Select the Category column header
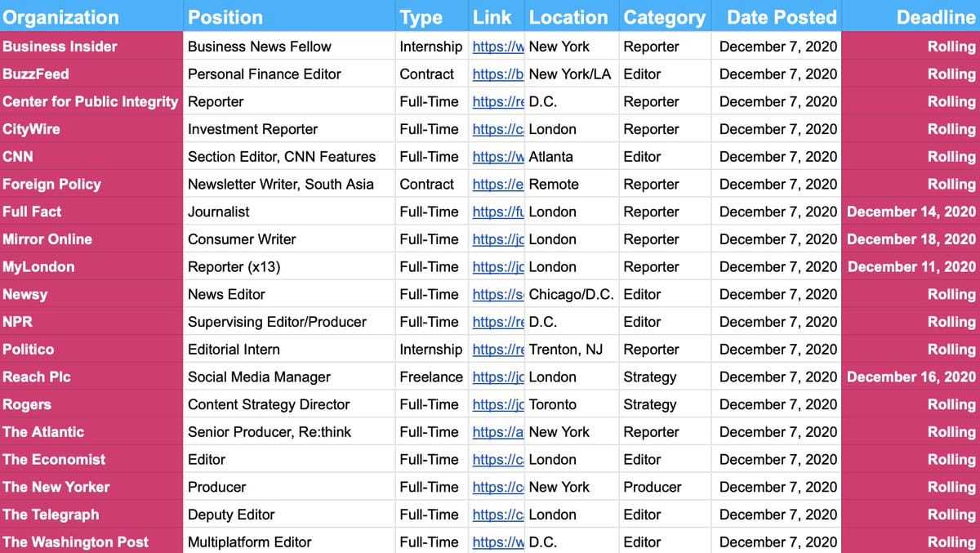 pyautogui.click(x=664, y=17)
